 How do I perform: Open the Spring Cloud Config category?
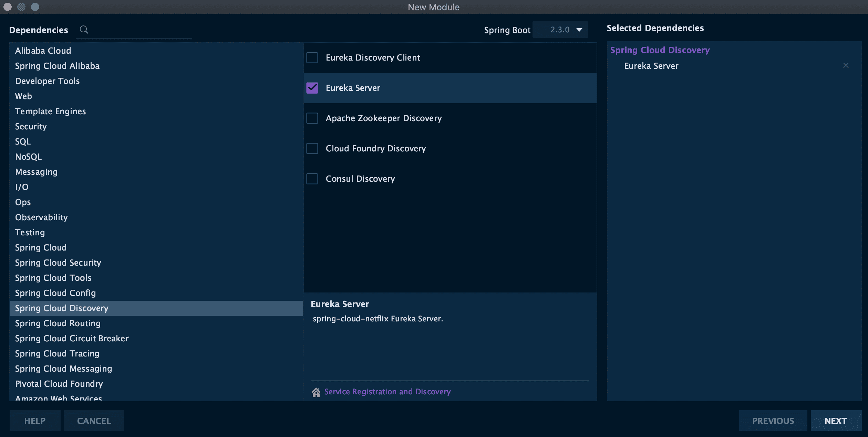[x=55, y=293]
